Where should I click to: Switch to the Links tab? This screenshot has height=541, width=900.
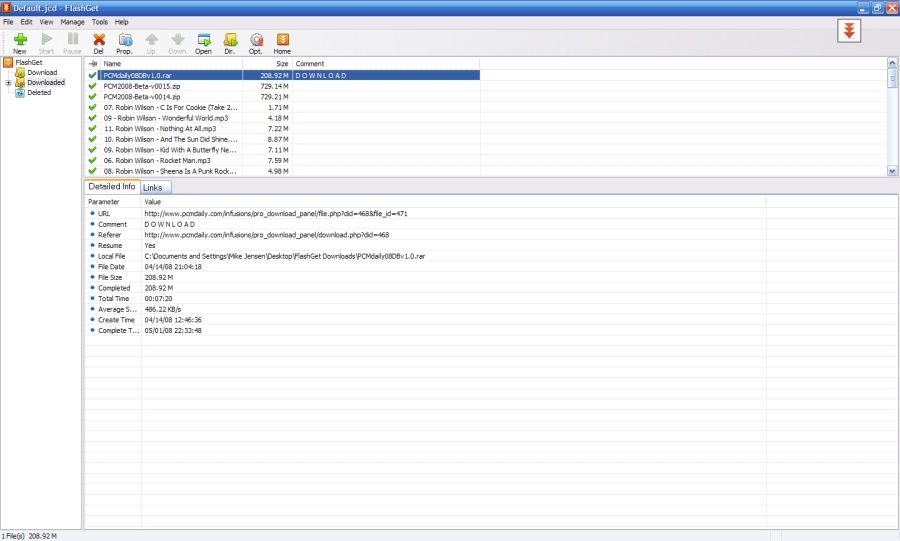click(x=153, y=188)
